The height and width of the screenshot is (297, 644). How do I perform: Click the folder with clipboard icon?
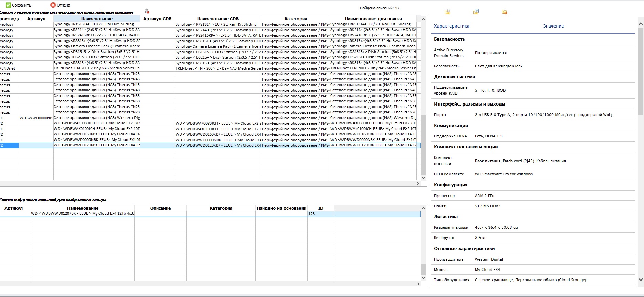[447, 12]
